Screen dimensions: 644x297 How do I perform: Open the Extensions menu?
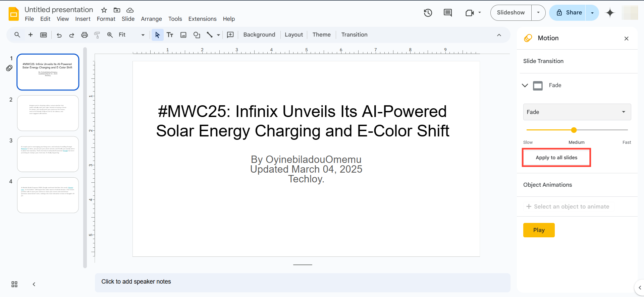tap(202, 19)
